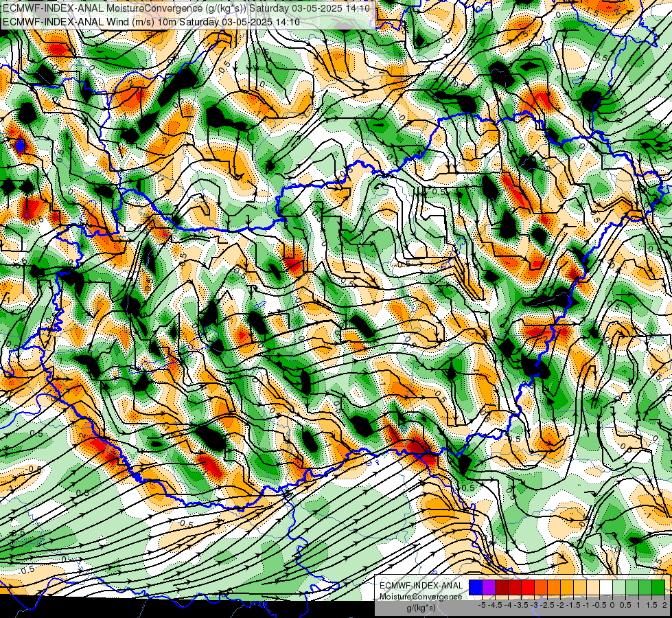Click the Wind (m/s) 10m title line
672x618 pixels.
click(151, 22)
